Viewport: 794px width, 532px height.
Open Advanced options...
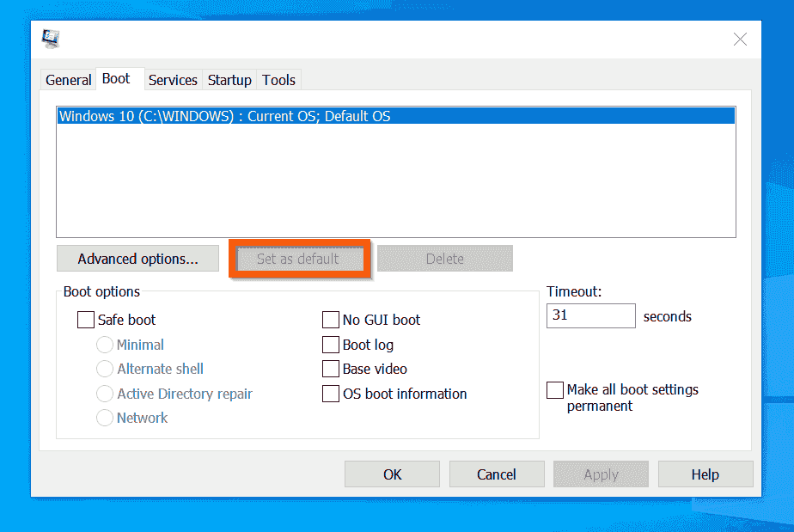(137, 259)
